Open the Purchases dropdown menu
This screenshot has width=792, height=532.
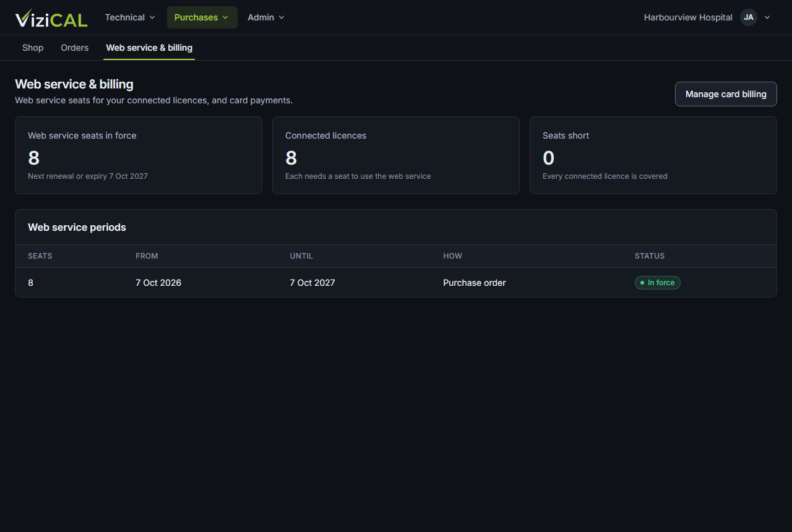(x=202, y=17)
